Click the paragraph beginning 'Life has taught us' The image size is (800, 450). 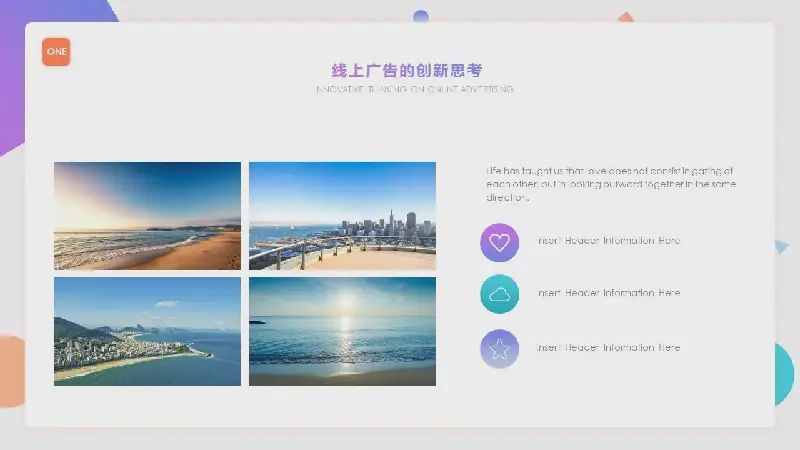[611, 184]
